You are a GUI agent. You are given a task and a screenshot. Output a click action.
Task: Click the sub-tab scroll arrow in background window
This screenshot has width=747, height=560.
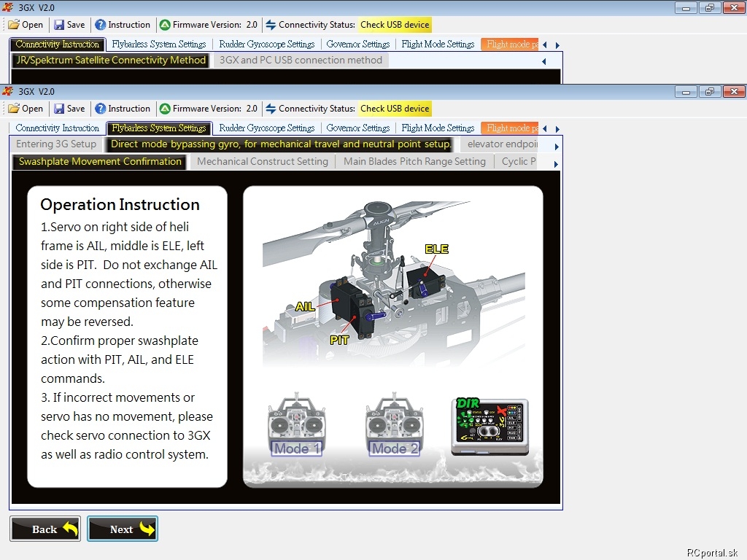pos(544,61)
